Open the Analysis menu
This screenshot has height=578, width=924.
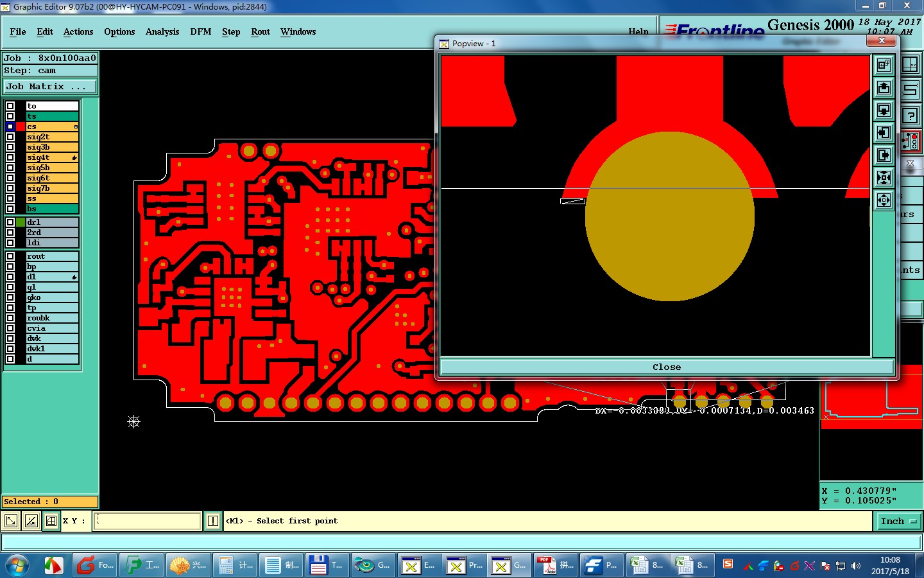click(x=162, y=31)
